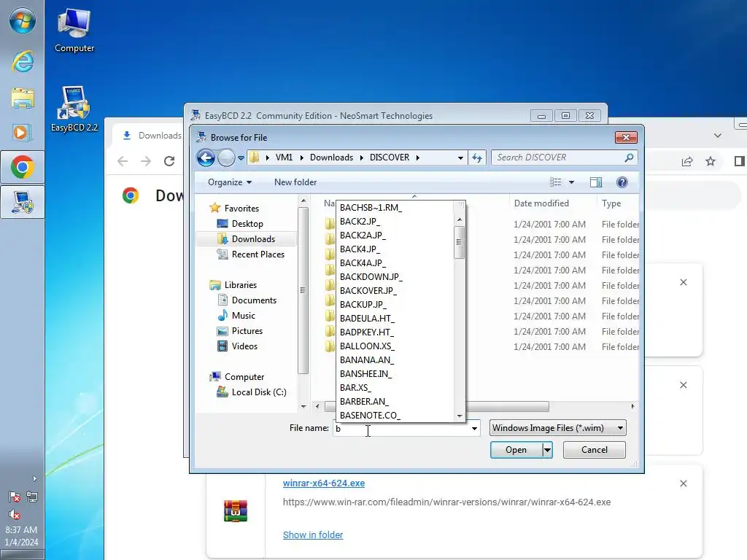The width and height of the screenshot is (747, 560).
Task: Select Computer in navigation pane
Action: pos(244,377)
